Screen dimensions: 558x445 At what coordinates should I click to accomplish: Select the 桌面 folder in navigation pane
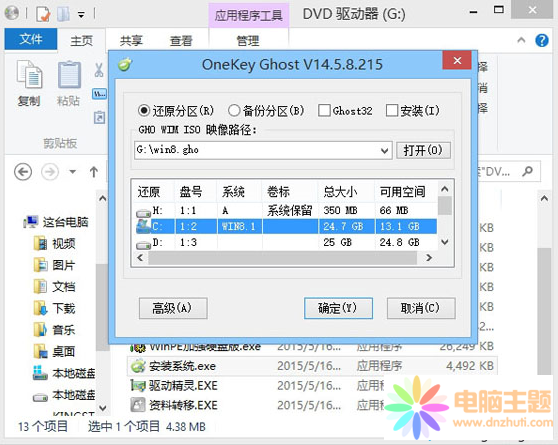[x=55, y=351]
